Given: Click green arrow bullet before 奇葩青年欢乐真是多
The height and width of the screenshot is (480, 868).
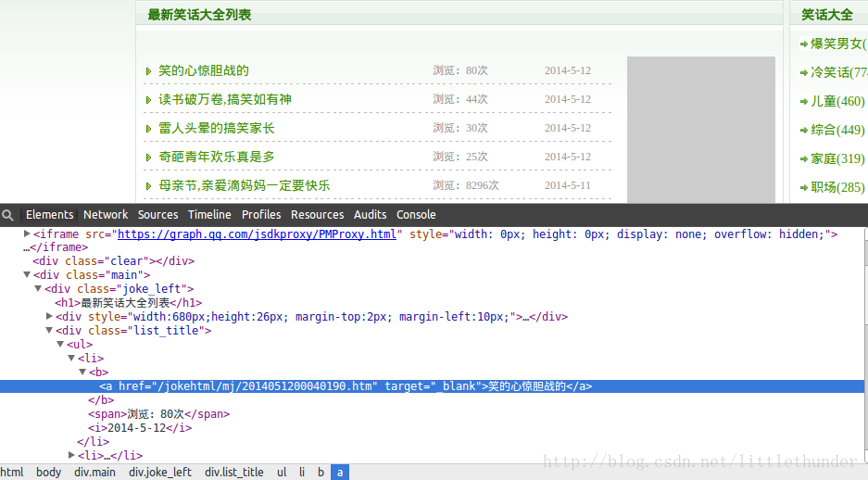Looking at the screenshot, I should [x=148, y=158].
